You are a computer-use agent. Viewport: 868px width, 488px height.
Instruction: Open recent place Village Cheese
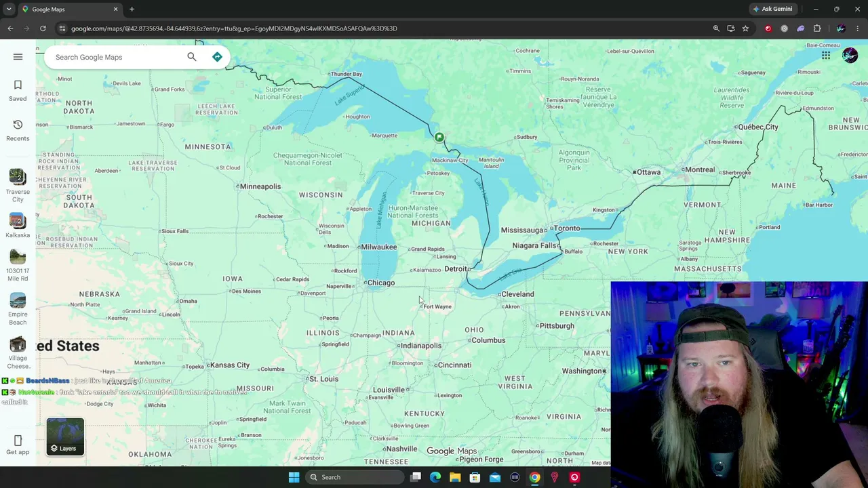pyautogui.click(x=18, y=353)
